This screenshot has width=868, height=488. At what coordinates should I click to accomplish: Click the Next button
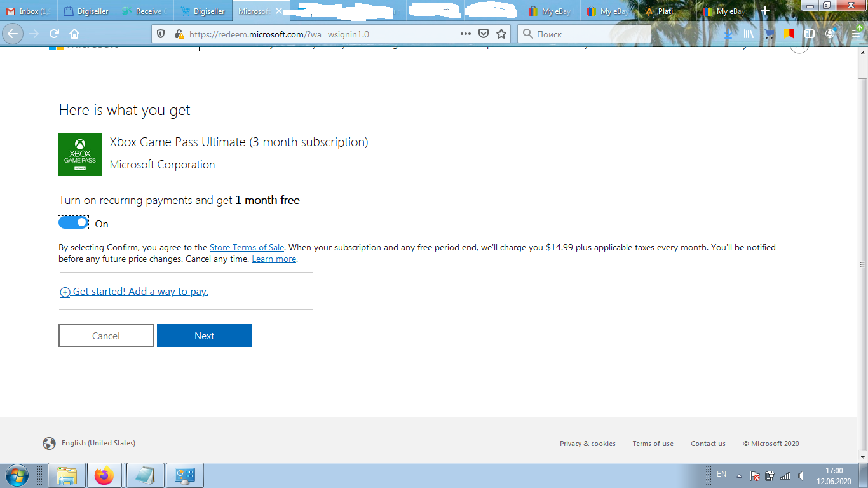click(x=205, y=335)
